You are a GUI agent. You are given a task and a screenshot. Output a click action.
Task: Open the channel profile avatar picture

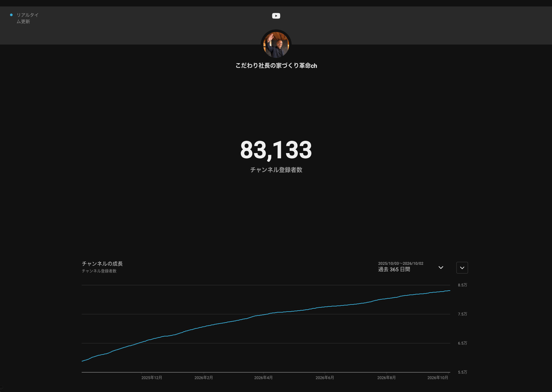click(276, 45)
